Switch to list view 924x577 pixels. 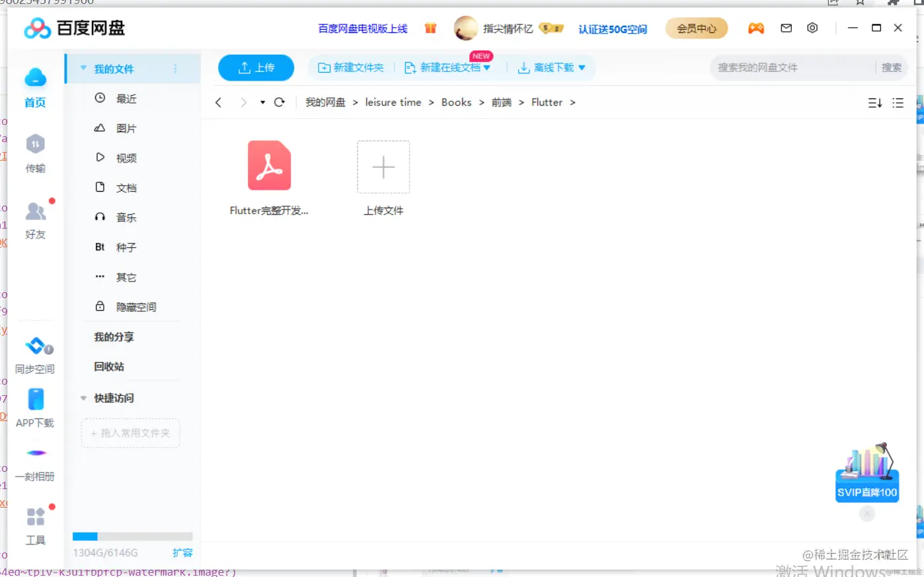(898, 102)
